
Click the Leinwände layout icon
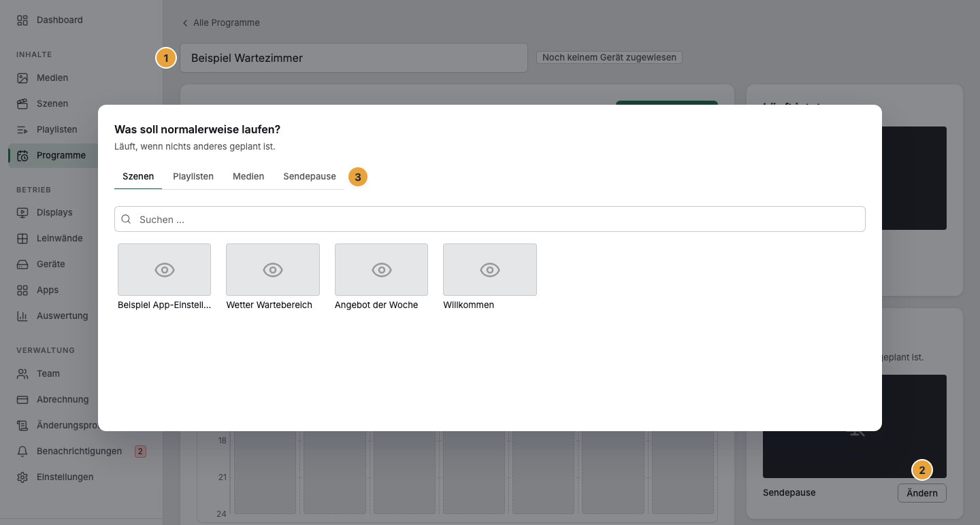22,239
